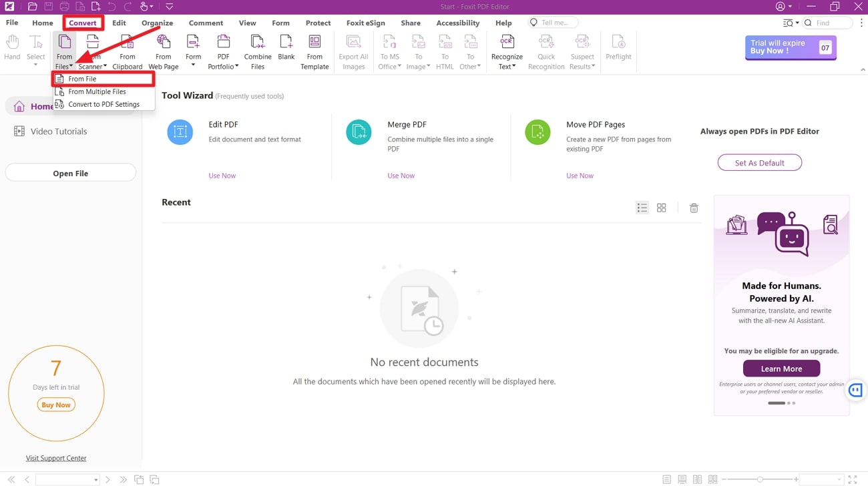Collapse the ribbon with chevron
Screen dimensions: 868x486
click(863, 69)
